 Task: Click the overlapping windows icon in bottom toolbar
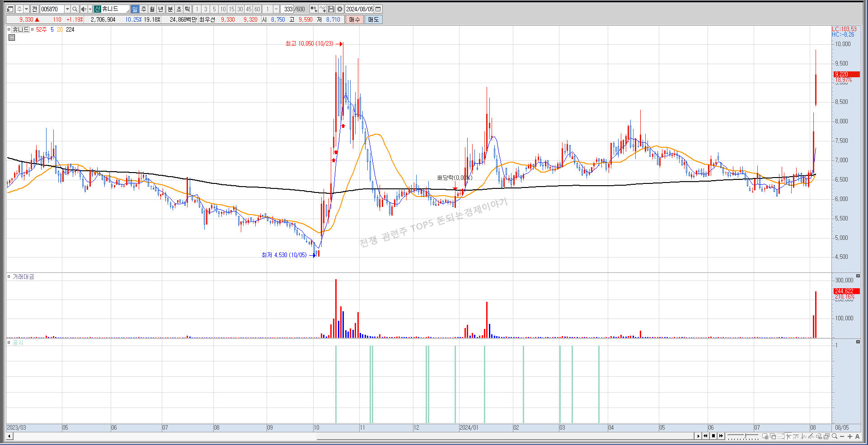(773, 436)
